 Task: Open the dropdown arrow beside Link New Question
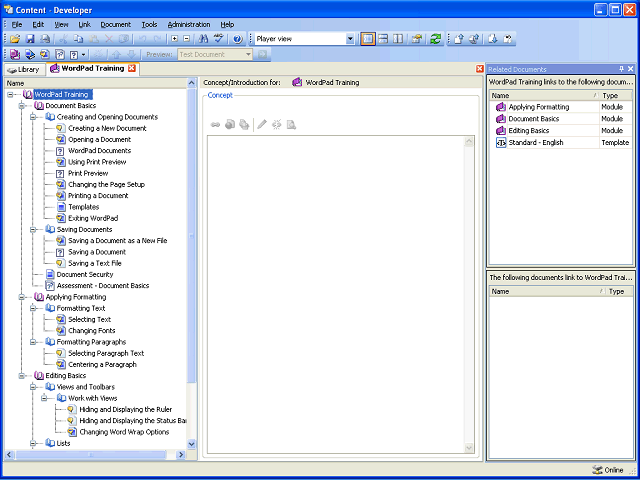83,54
